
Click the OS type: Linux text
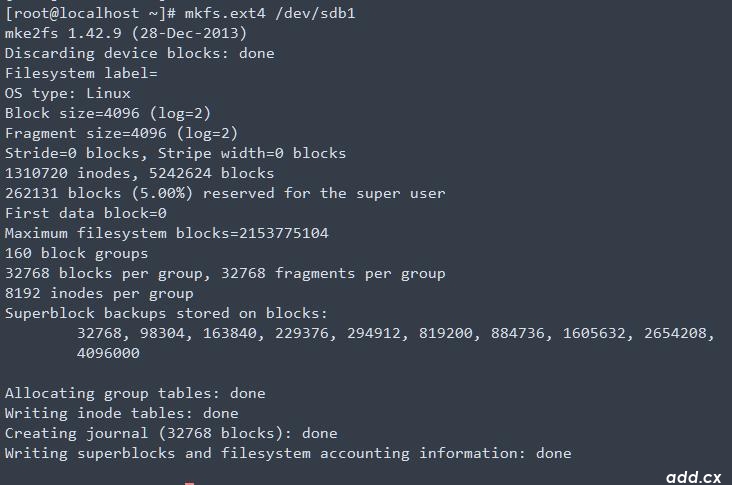[x=68, y=93]
